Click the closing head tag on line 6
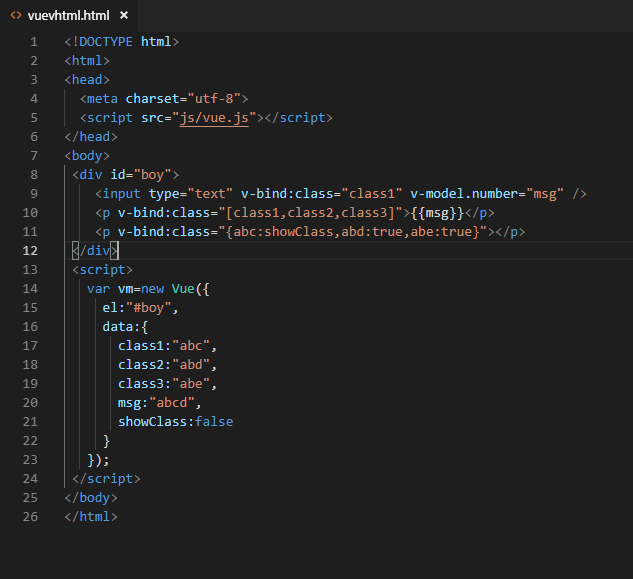The width and height of the screenshot is (633, 579). tap(91, 137)
